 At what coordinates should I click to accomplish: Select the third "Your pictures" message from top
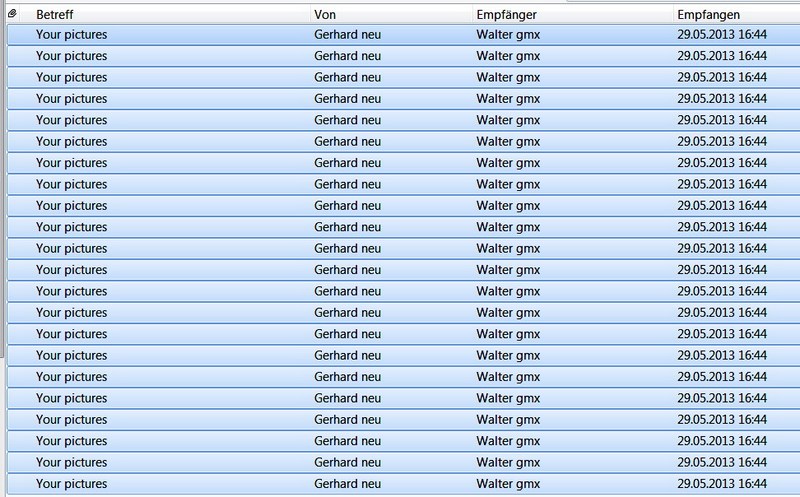tap(71, 77)
